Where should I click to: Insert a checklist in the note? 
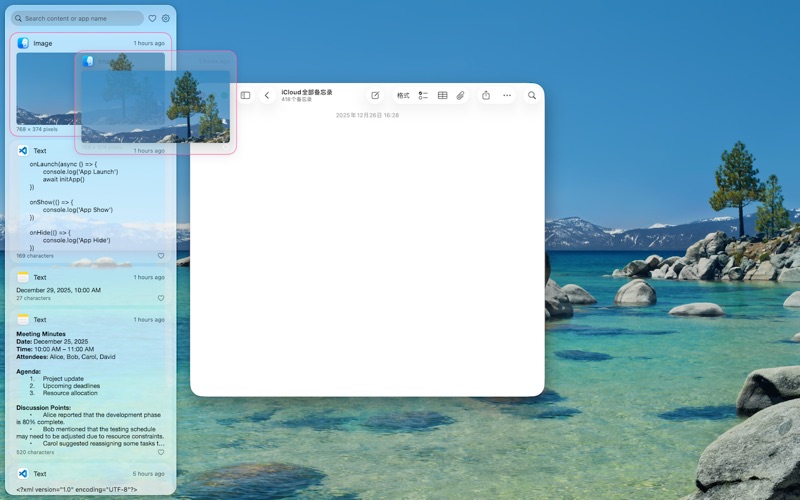coord(423,95)
